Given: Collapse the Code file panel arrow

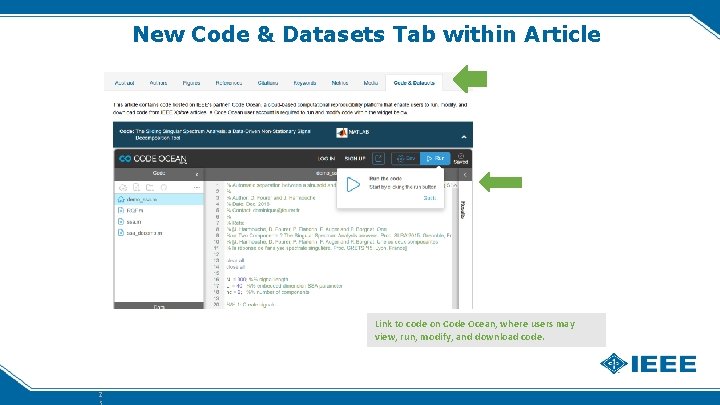Looking at the screenshot, I should [197, 174].
